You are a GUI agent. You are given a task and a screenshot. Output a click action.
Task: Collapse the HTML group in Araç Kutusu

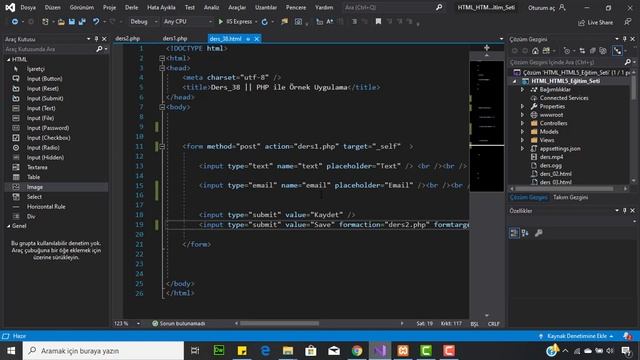click(9, 60)
